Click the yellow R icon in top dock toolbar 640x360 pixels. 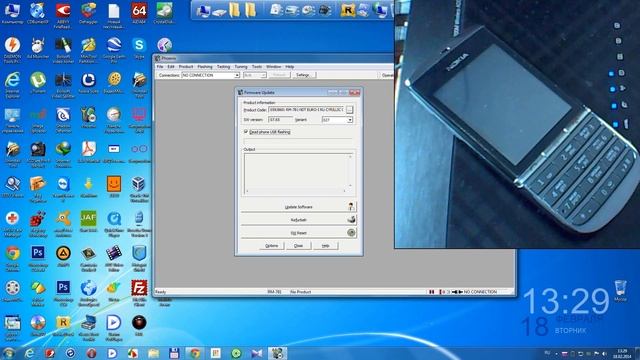347,10
